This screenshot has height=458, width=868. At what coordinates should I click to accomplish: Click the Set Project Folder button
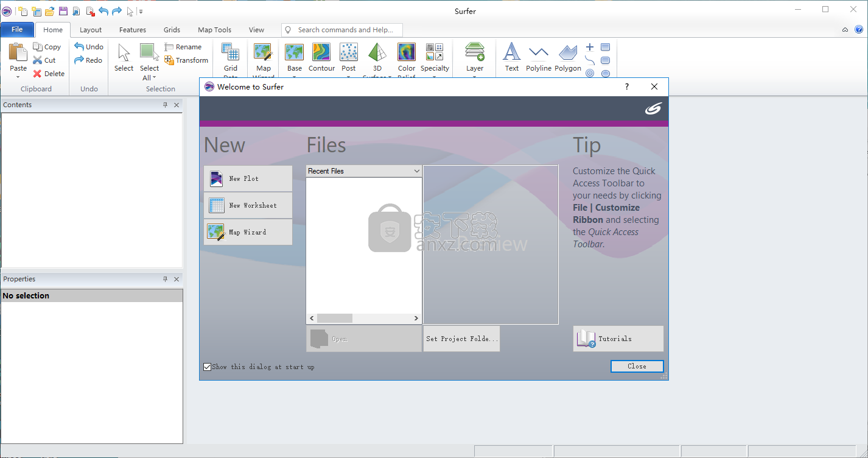pos(461,339)
